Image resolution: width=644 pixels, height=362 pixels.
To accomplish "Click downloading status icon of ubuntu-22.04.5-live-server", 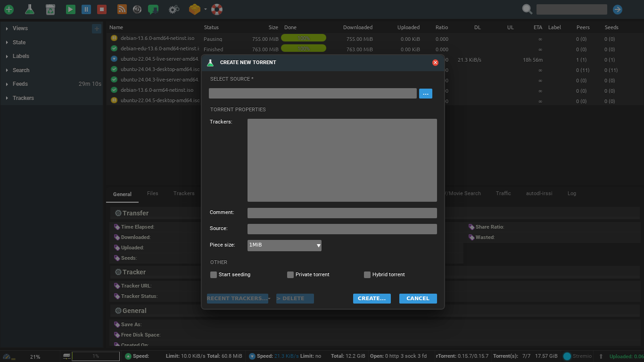I will [x=114, y=59].
